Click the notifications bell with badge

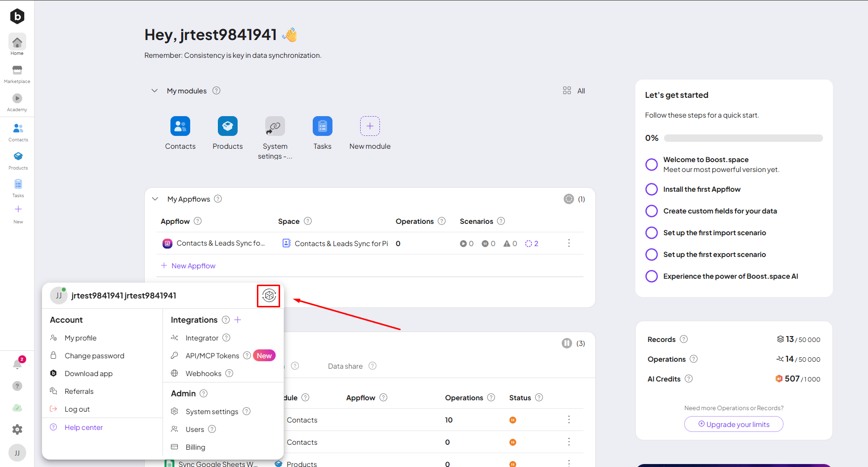pyautogui.click(x=17, y=364)
